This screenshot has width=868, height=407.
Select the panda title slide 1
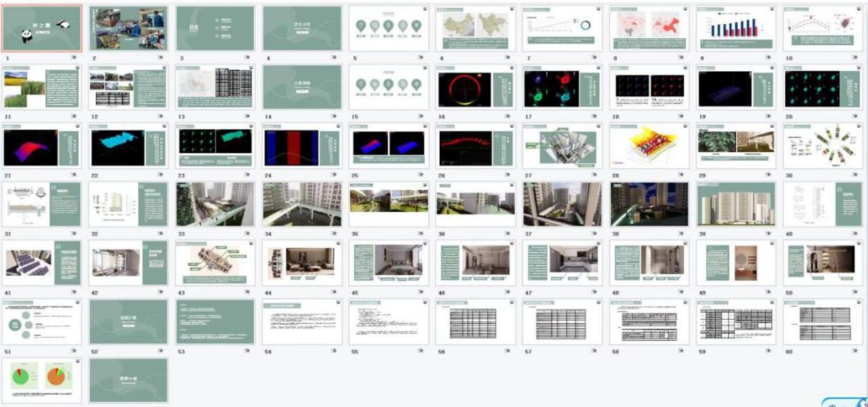coord(42,28)
